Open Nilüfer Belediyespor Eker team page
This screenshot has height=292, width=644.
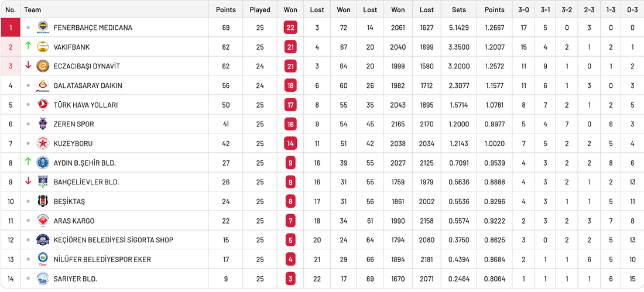pos(102,260)
